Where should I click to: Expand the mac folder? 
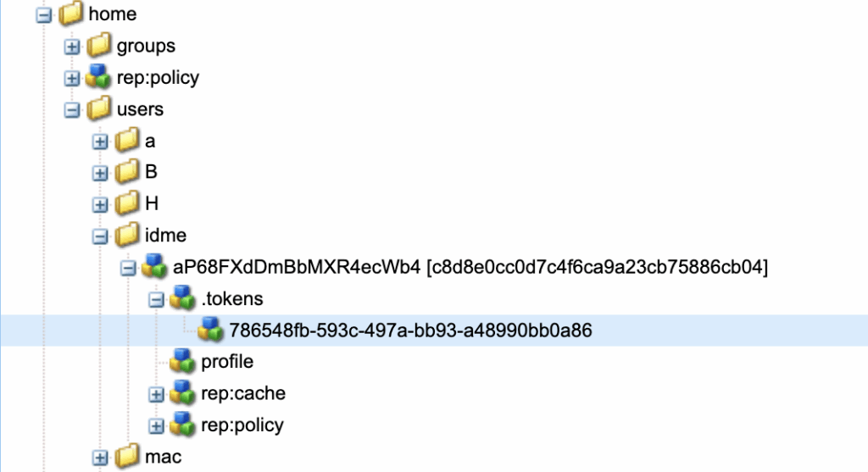(101, 458)
